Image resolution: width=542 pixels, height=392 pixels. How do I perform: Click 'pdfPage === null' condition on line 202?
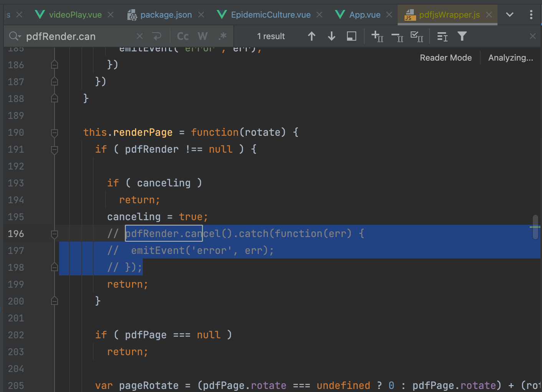click(173, 335)
